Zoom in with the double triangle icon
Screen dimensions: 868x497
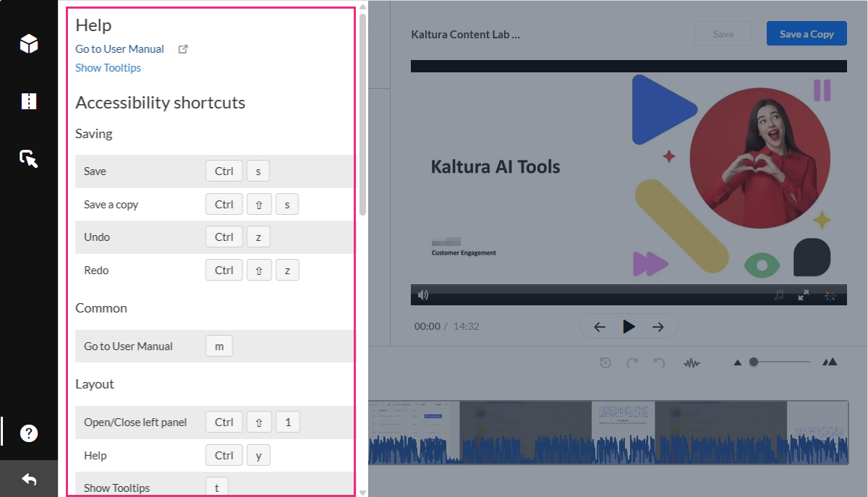click(830, 362)
